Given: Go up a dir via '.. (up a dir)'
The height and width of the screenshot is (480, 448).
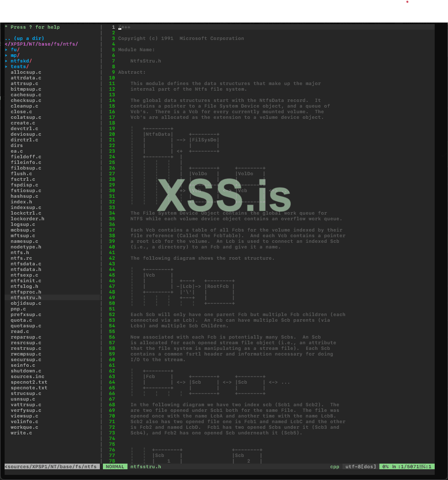Looking at the screenshot, I should [25, 38].
